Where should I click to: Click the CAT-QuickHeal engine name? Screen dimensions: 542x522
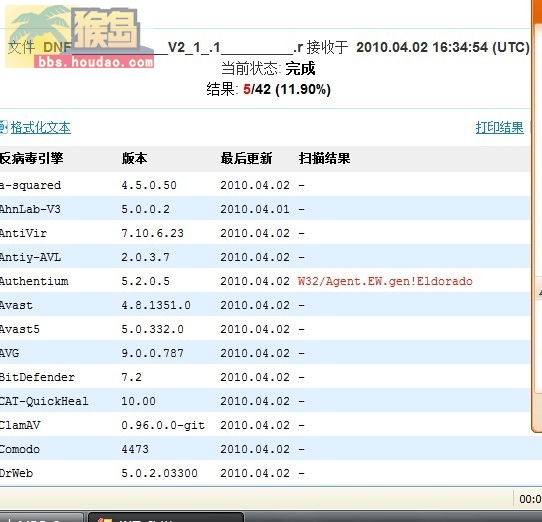pyautogui.click(x=44, y=401)
